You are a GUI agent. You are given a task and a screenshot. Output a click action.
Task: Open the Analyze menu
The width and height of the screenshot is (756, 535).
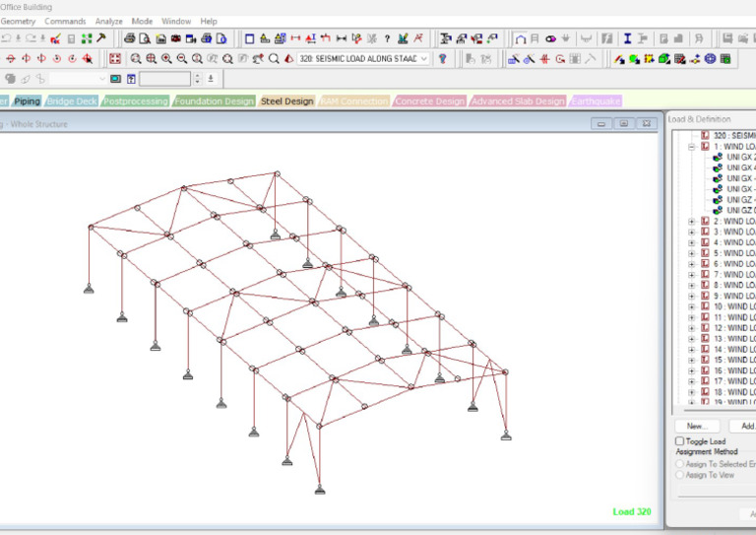pos(108,21)
